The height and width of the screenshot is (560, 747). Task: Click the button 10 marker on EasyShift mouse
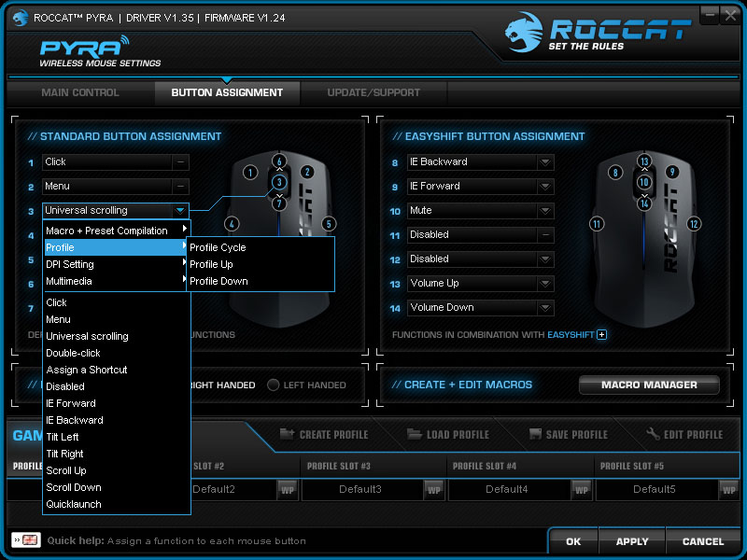[x=644, y=182]
